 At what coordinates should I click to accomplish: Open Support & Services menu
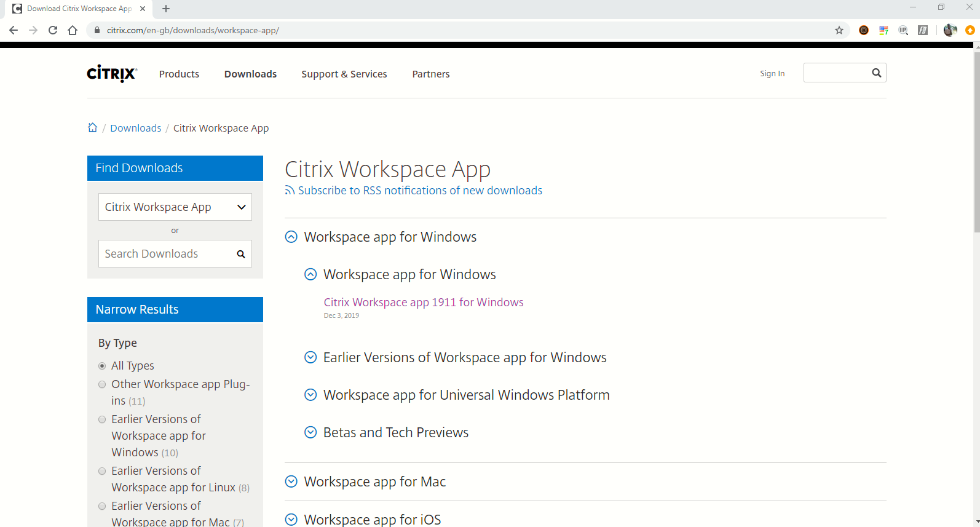tap(344, 74)
